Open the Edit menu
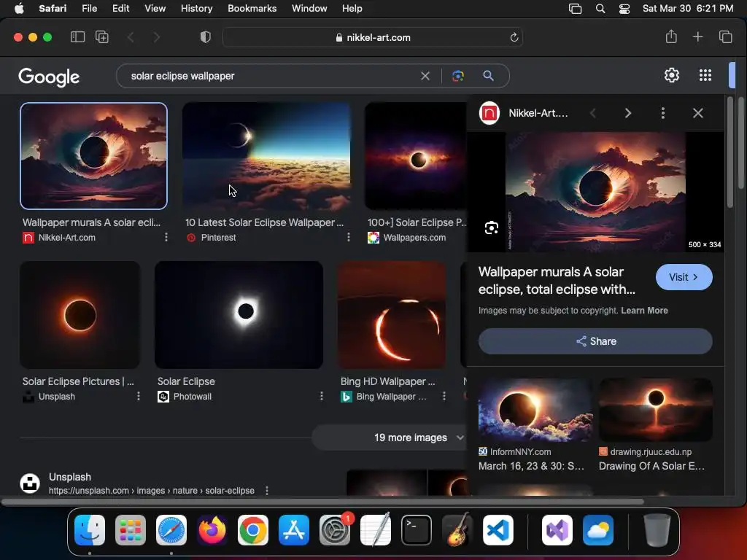Viewport: 747px width, 560px height. point(120,9)
